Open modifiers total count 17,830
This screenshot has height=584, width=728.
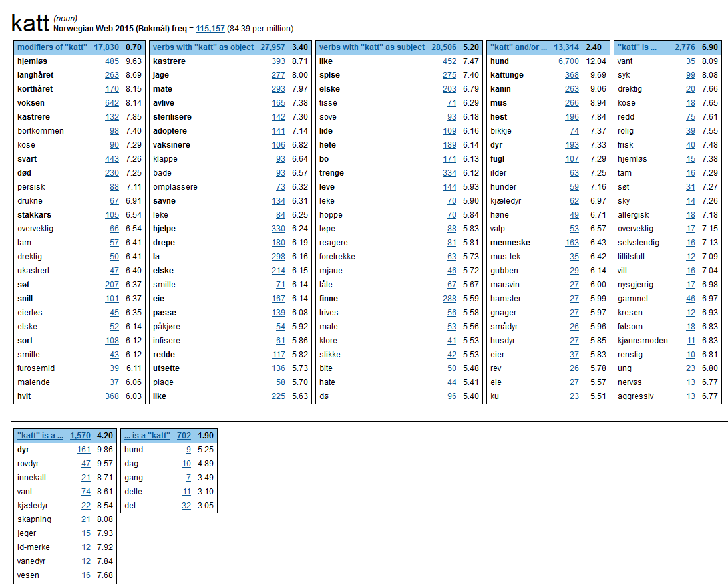pyautogui.click(x=106, y=47)
